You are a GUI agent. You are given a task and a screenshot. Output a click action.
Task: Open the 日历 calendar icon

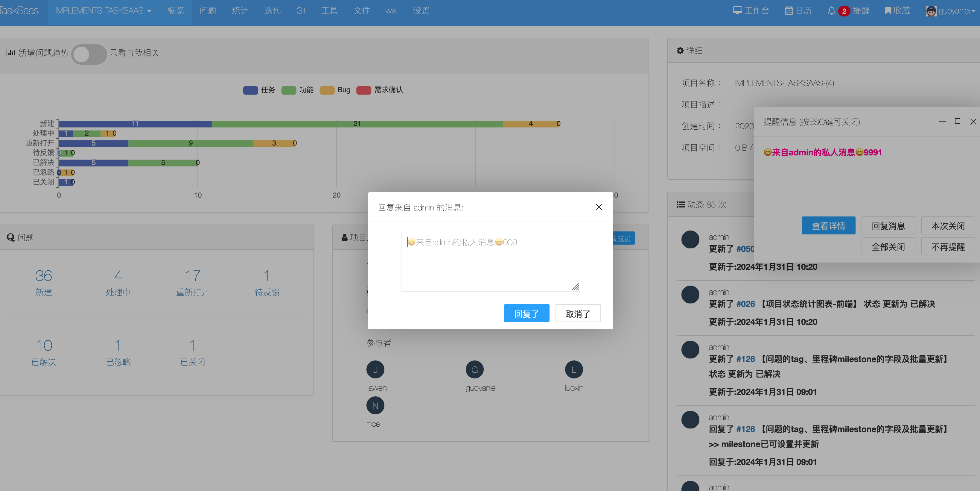789,10
